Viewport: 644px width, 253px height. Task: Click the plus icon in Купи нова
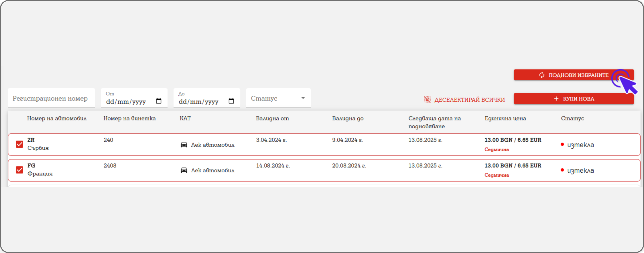(556, 99)
